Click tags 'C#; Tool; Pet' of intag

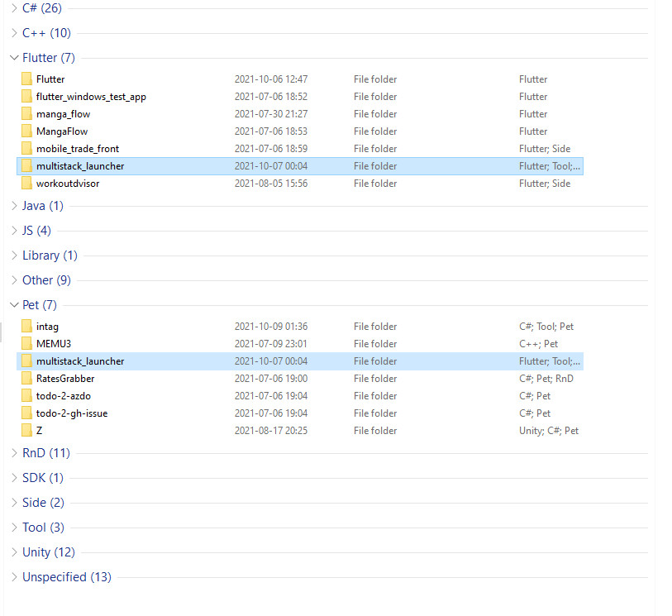[x=546, y=327]
